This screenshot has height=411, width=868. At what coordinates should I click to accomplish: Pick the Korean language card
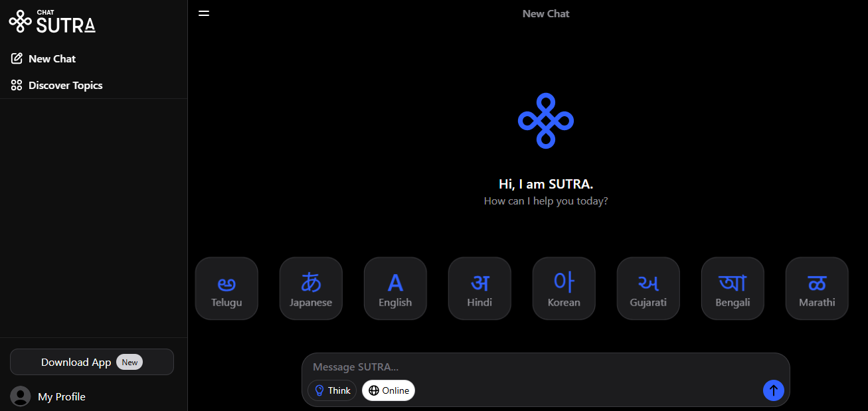(x=564, y=288)
